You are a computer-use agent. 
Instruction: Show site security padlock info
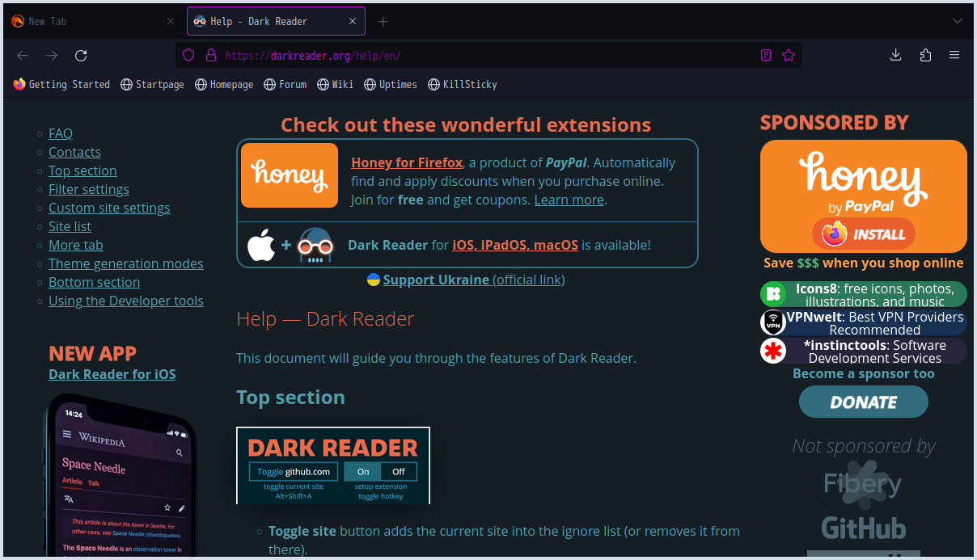(x=211, y=56)
